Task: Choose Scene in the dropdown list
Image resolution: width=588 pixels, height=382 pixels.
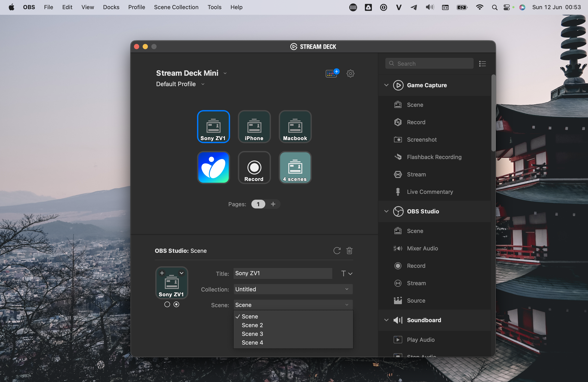Action: click(293, 317)
